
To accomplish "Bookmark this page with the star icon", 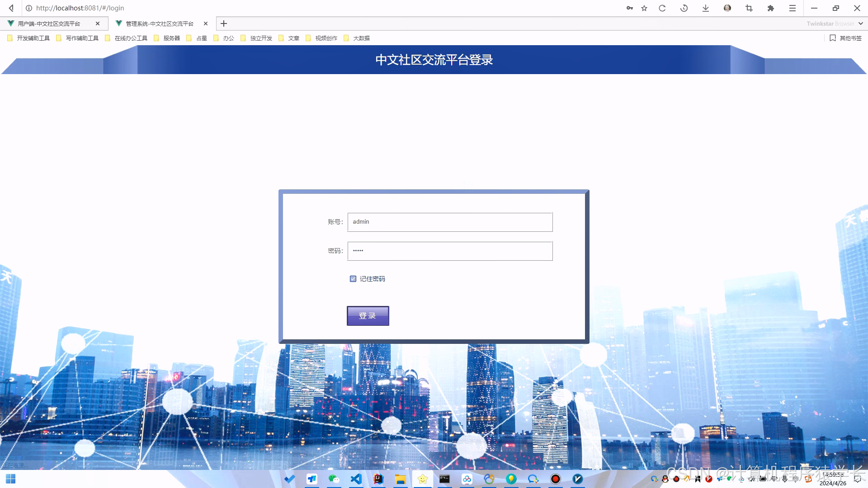I will pyautogui.click(x=644, y=8).
